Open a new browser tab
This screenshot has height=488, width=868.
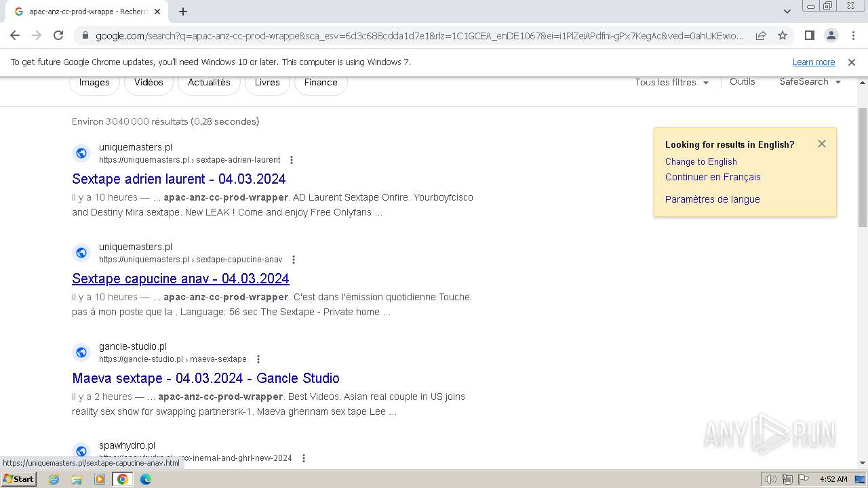183,12
